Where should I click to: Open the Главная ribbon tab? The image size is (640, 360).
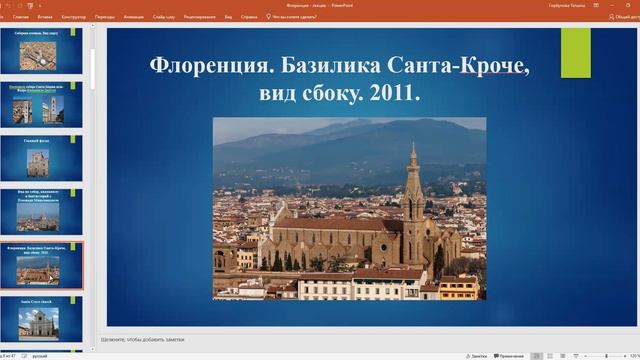(x=21, y=17)
